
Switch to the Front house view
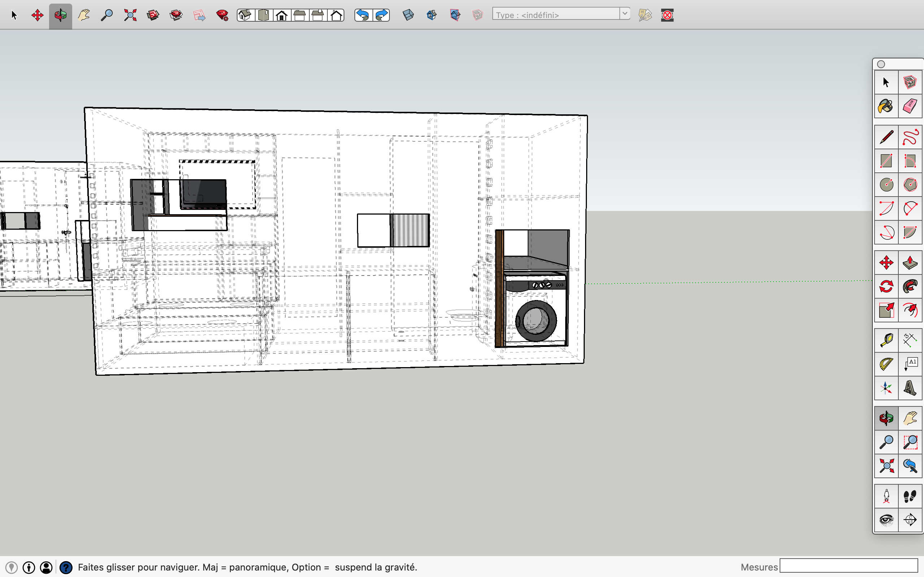click(282, 15)
